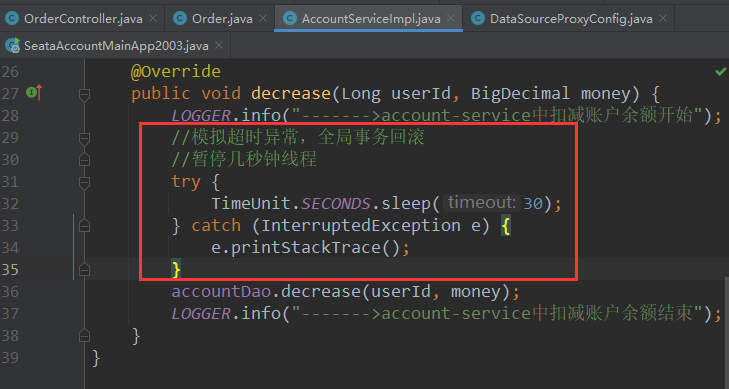Click the decrease method name in declaration

tap(291, 93)
